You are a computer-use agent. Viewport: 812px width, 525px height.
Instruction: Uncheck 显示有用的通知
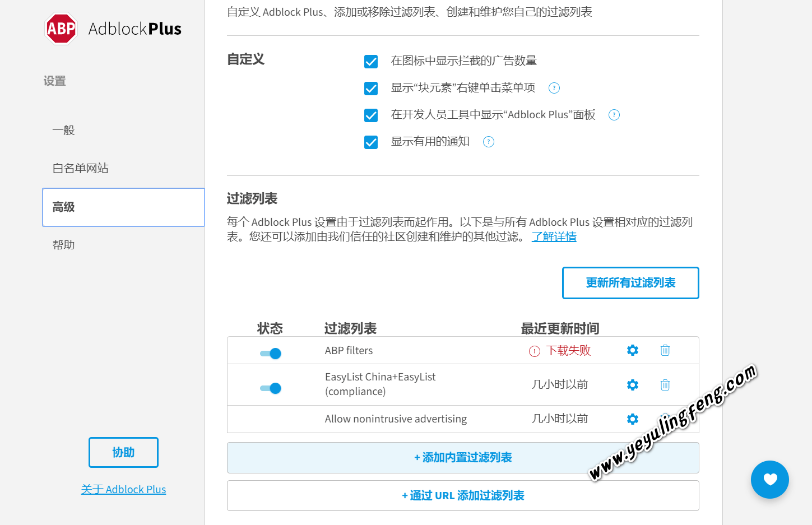[x=371, y=142]
